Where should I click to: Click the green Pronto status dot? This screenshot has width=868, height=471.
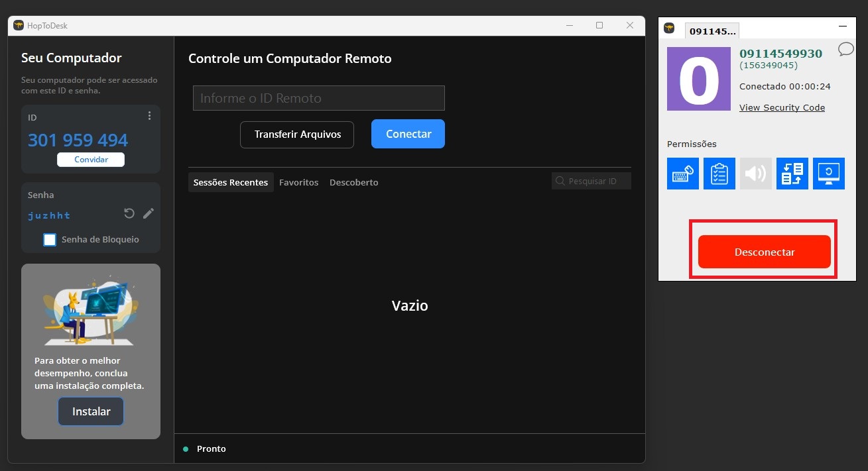pyautogui.click(x=186, y=449)
